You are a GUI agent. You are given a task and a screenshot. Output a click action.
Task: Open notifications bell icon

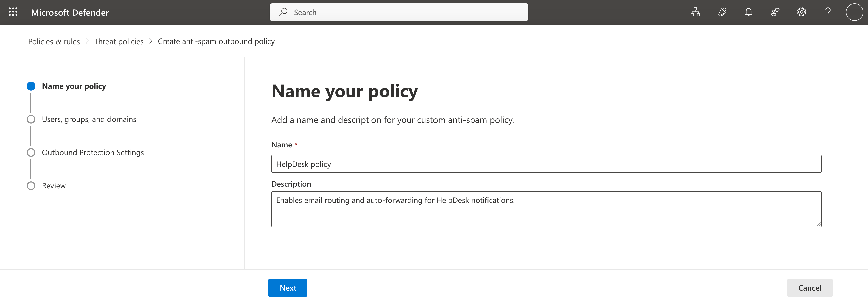click(x=748, y=12)
